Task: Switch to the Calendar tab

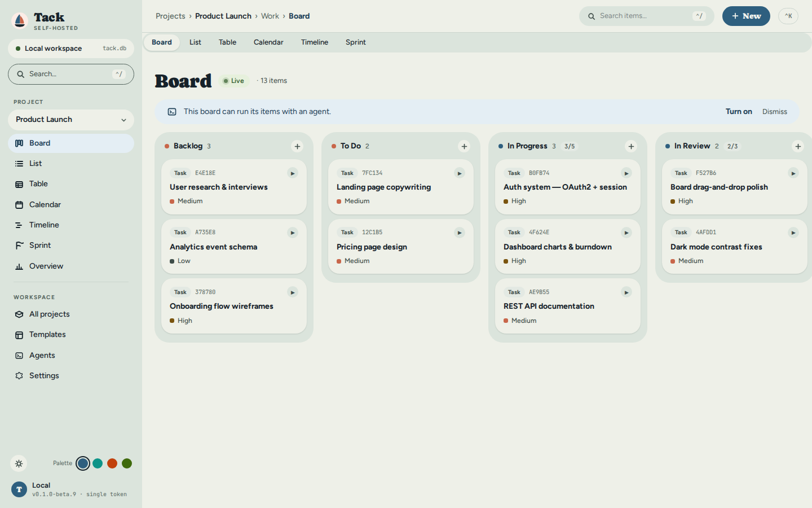Action: (x=268, y=42)
